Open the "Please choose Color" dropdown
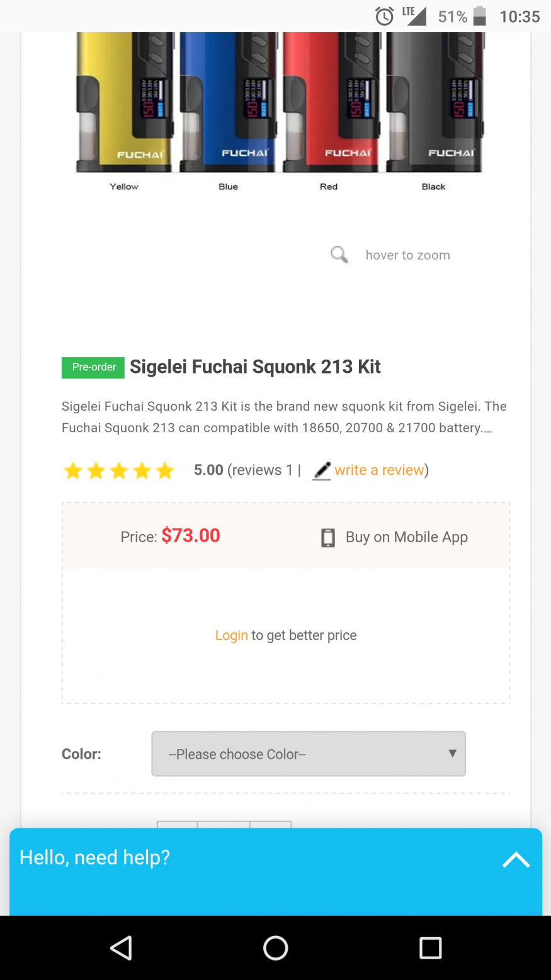Image resolution: width=551 pixels, height=980 pixels. pos(308,754)
